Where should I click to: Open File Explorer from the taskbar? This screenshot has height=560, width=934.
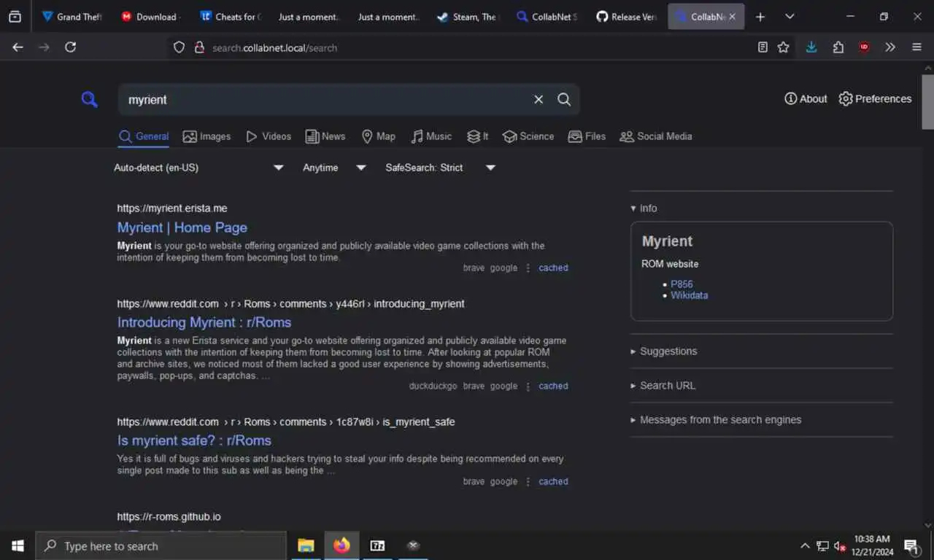pyautogui.click(x=306, y=545)
